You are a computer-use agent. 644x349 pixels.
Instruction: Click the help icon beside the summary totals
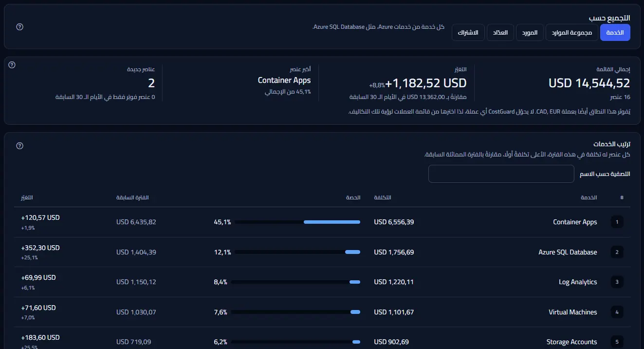[12, 65]
